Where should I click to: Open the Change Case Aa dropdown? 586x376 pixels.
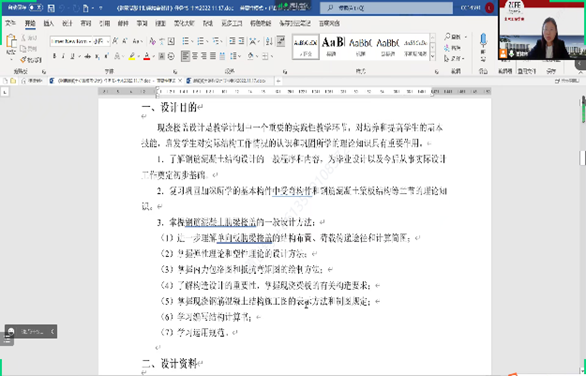137,41
